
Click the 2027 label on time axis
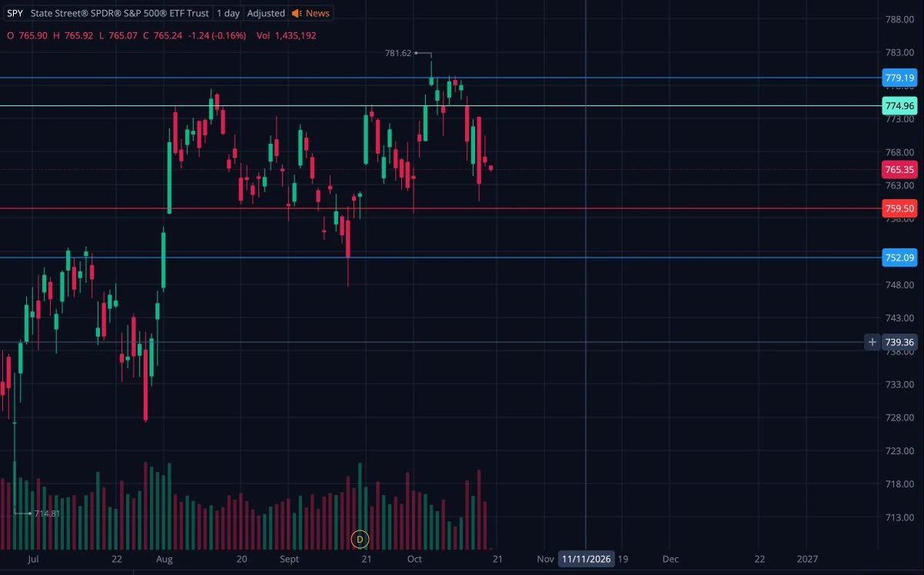808,559
